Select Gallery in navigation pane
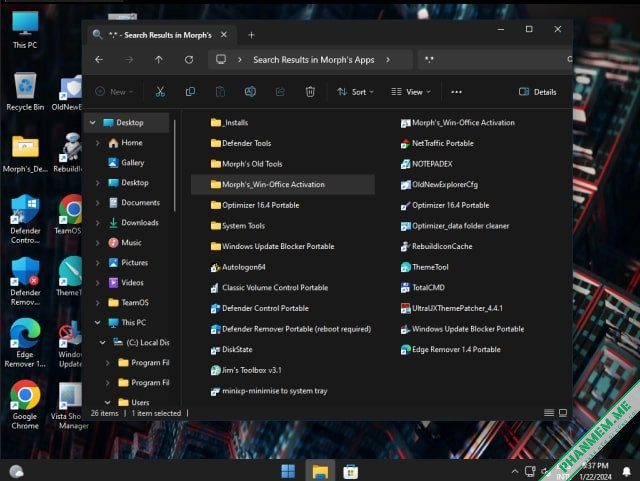The height and width of the screenshot is (481, 640). tap(126, 163)
